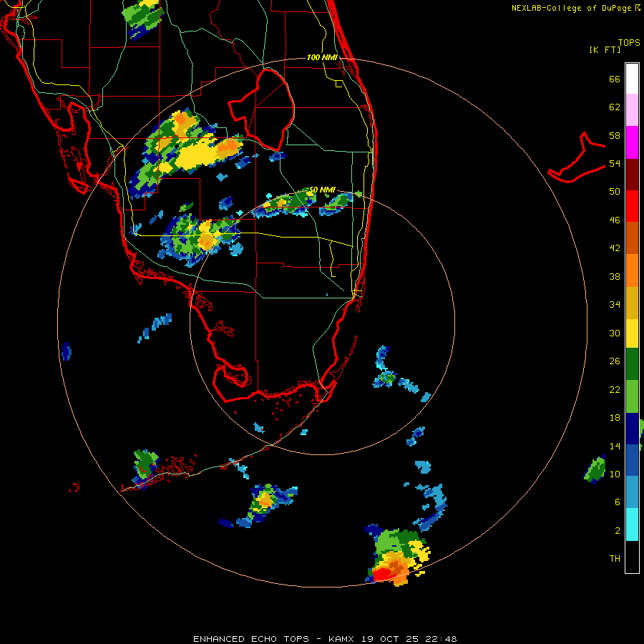Click the 58 legend value
644x644 pixels.
pos(615,135)
